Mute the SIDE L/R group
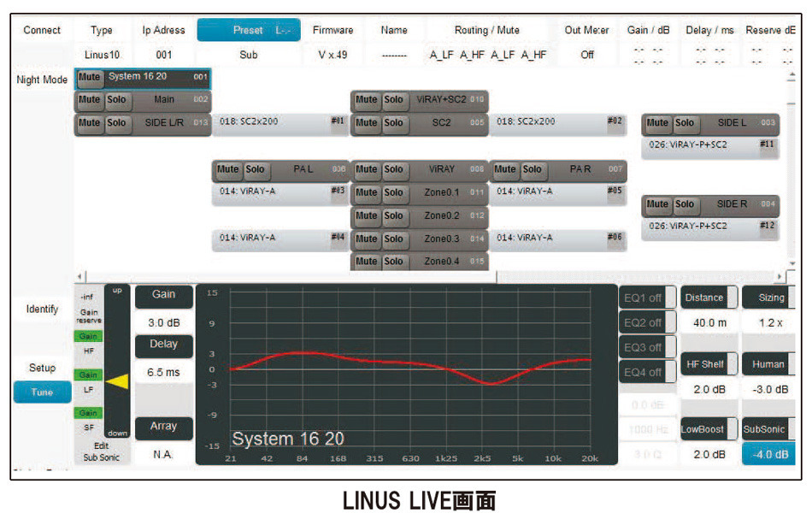This screenshot has width=812, height=519. pyautogui.click(x=89, y=123)
